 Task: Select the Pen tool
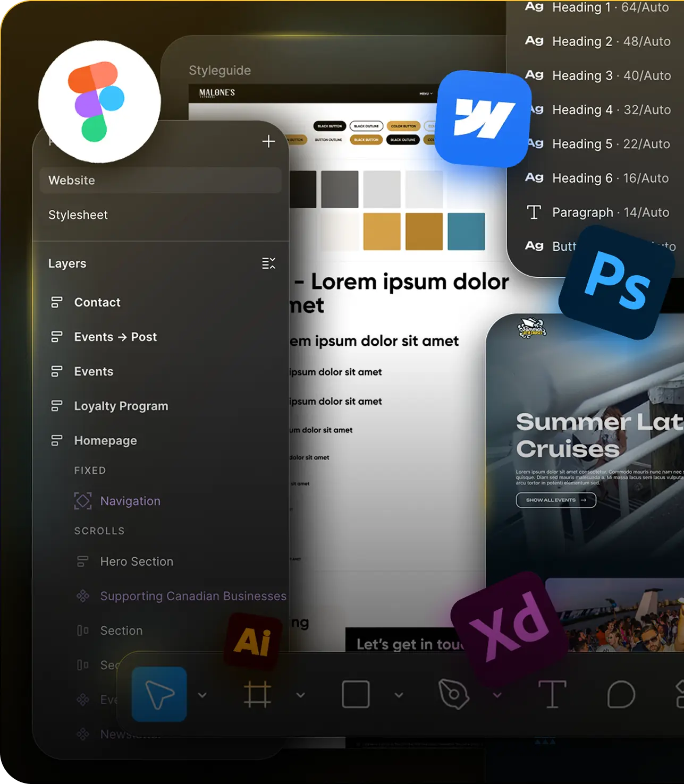tap(454, 694)
